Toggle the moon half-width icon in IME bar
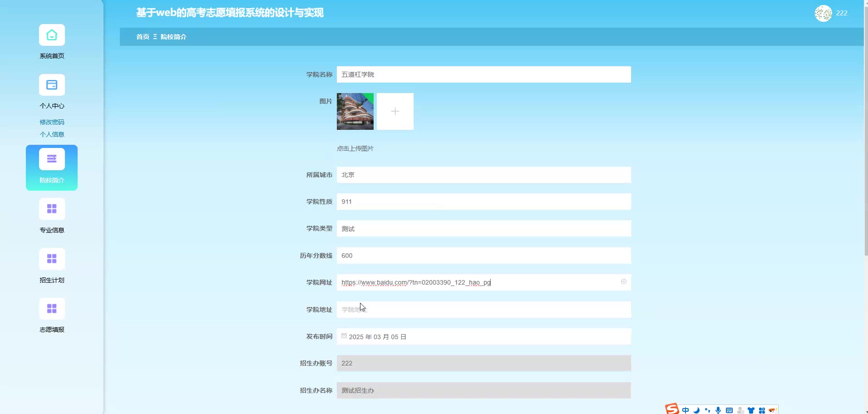The image size is (868, 414). click(696, 410)
